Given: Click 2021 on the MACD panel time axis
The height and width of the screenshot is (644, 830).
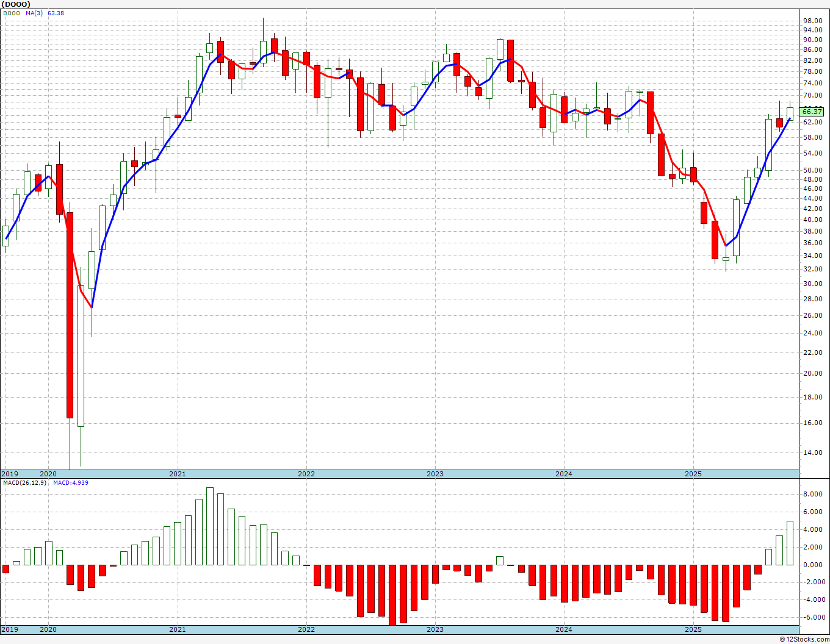Looking at the screenshot, I should (178, 629).
